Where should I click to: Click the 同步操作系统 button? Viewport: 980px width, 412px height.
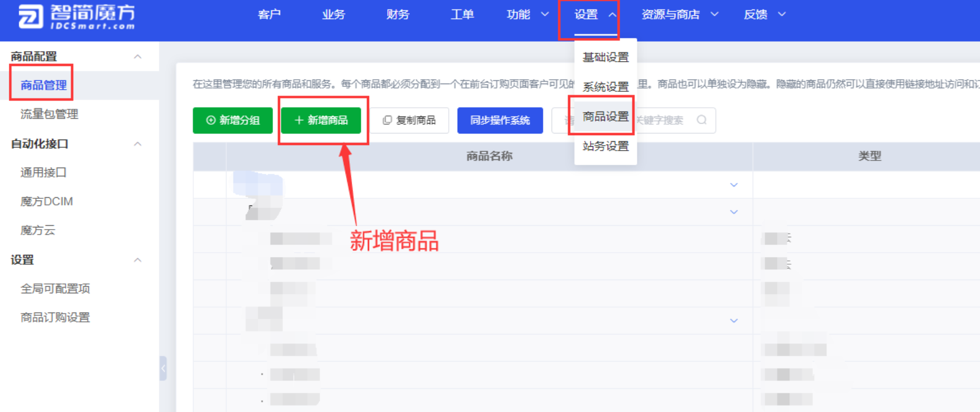[500, 120]
